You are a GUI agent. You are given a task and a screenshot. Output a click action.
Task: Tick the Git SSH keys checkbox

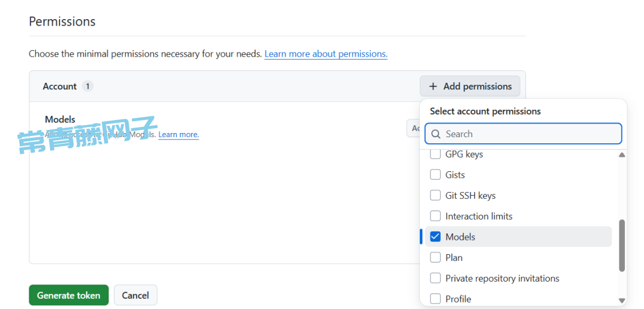pyautogui.click(x=435, y=196)
